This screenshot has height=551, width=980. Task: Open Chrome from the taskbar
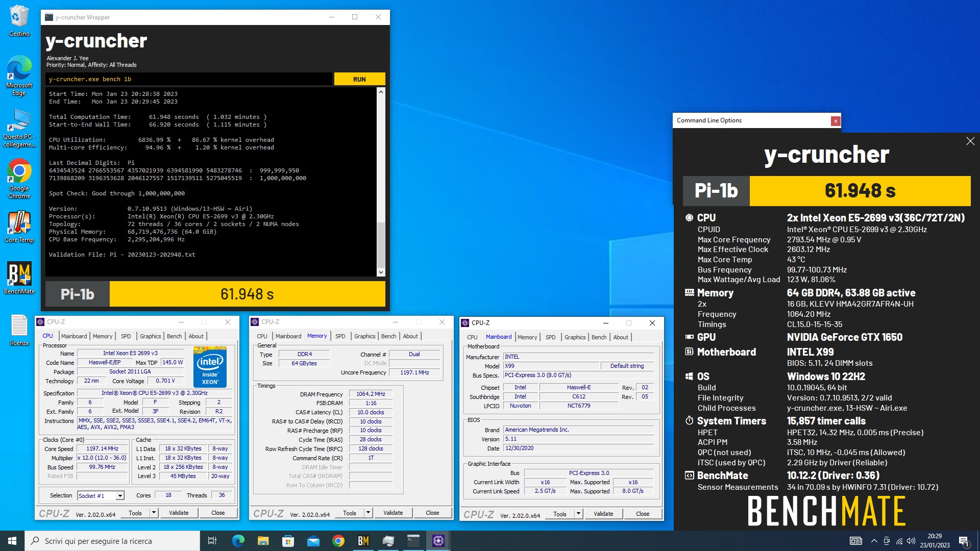338,541
